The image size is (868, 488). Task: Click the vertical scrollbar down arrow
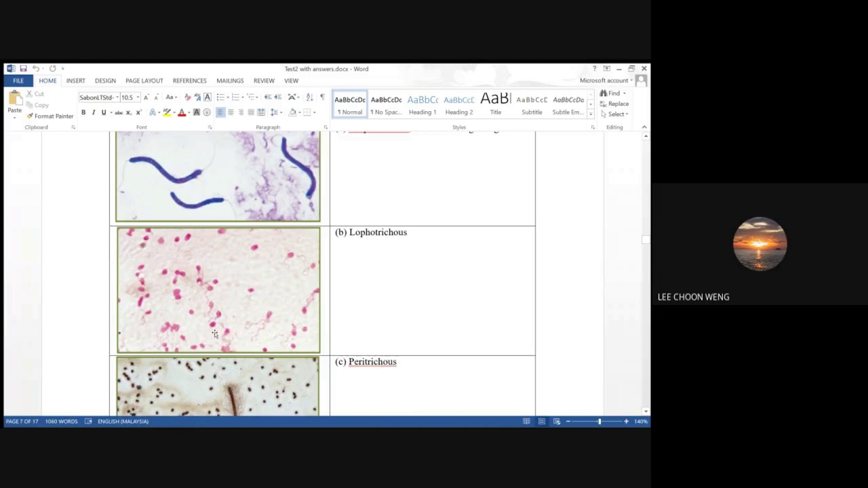pyautogui.click(x=646, y=411)
